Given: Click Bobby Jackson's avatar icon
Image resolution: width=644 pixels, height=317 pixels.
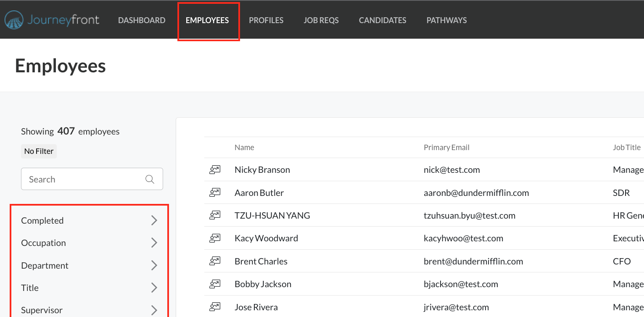Looking at the screenshot, I should pyautogui.click(x=215, y=284).
